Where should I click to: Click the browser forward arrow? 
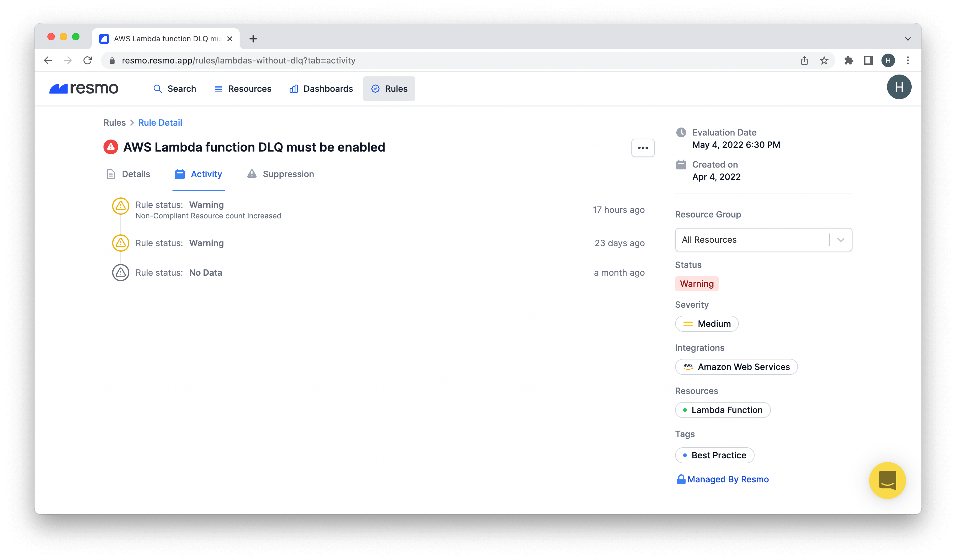pos(68,60)
